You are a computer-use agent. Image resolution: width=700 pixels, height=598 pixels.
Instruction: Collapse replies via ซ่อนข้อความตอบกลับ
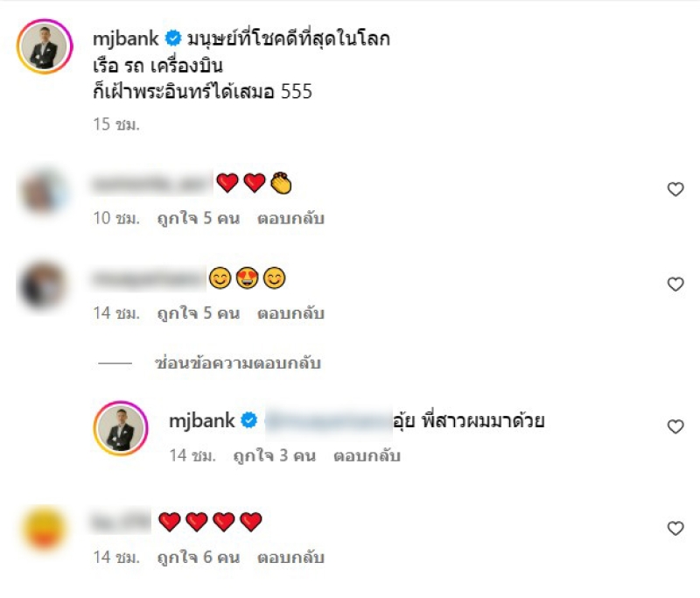tap(237, 363)
